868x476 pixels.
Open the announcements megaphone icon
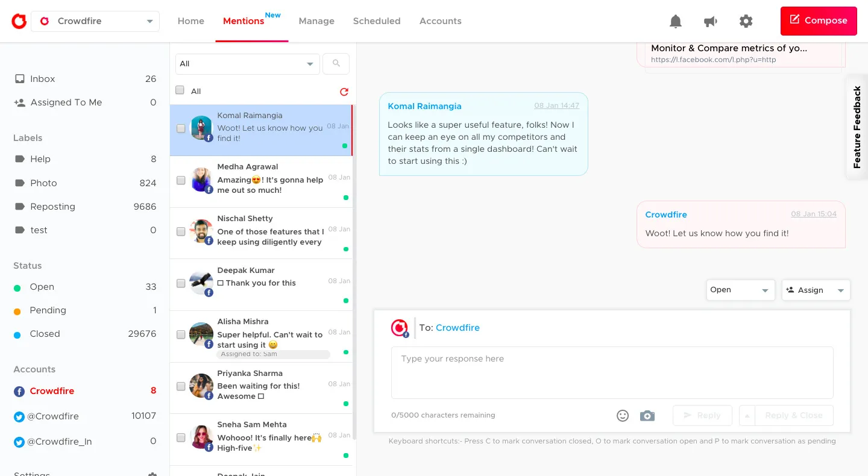click(x=711, y=21)
